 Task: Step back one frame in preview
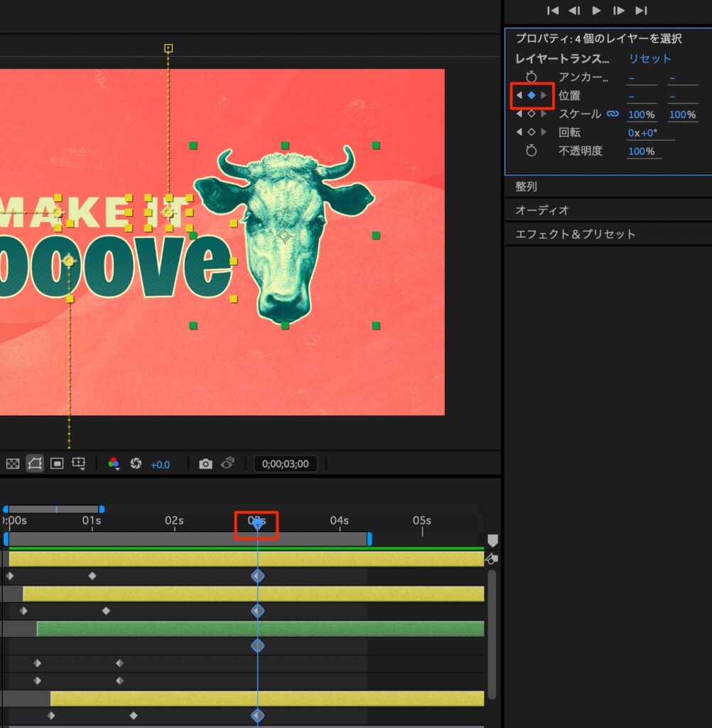pyautogui.click(x=574, y=10)
